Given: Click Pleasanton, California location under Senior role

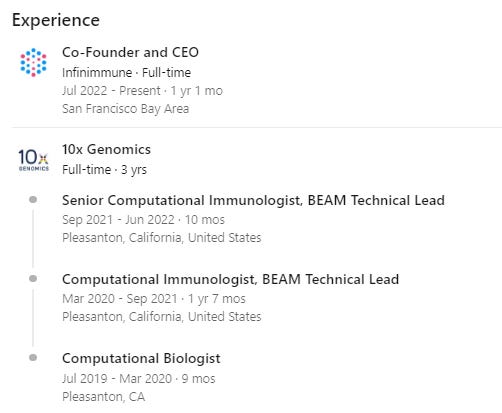Looking at the screenshot, I should coord(162,238).
